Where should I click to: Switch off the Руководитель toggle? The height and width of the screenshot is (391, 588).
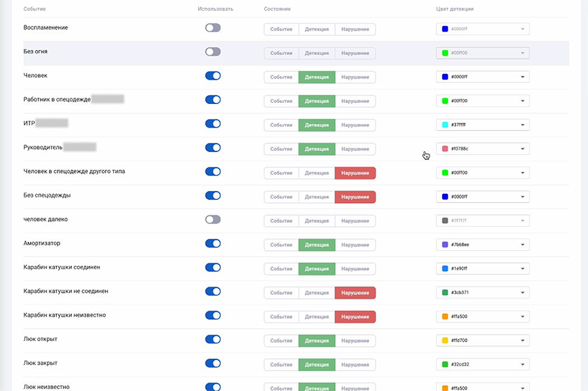(x=212, y=148)
